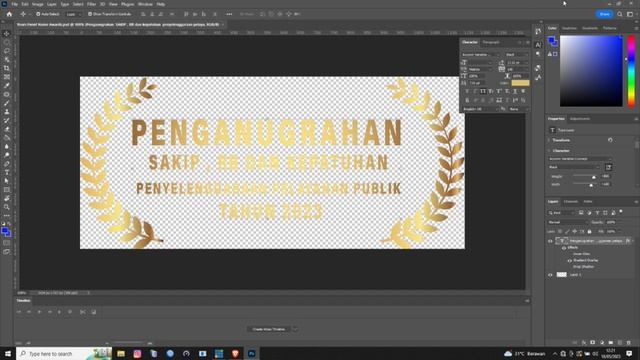Click the Home icon in the options bar
The width and height of the screenshot is (640, 360).
click(9, 14)
